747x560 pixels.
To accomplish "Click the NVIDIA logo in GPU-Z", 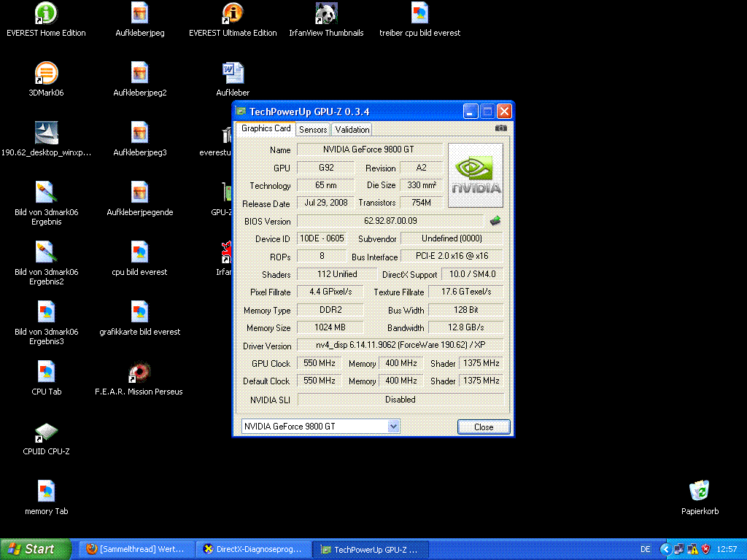I will (x=476, y=175).
